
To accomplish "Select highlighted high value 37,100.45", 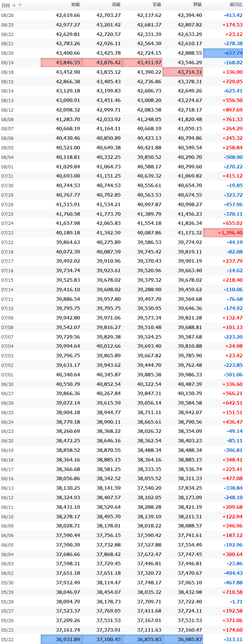I will tap(102, 639).
